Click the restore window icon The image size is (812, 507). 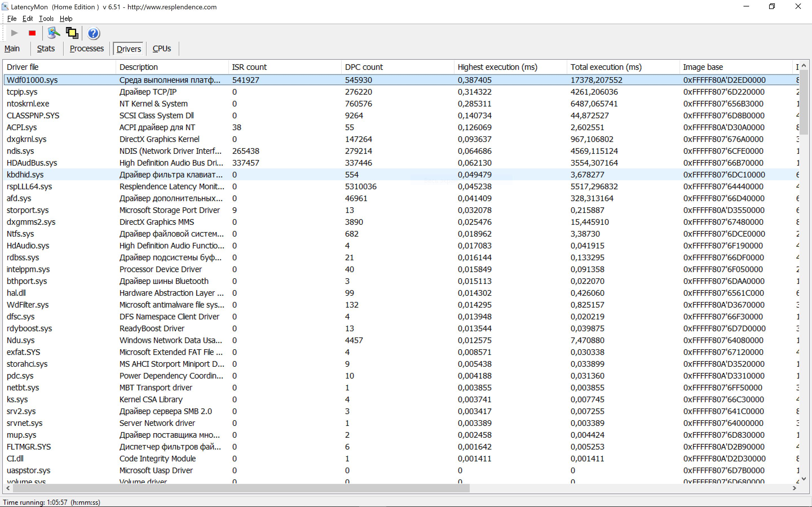pyautogui.click(x=772, y=7)
